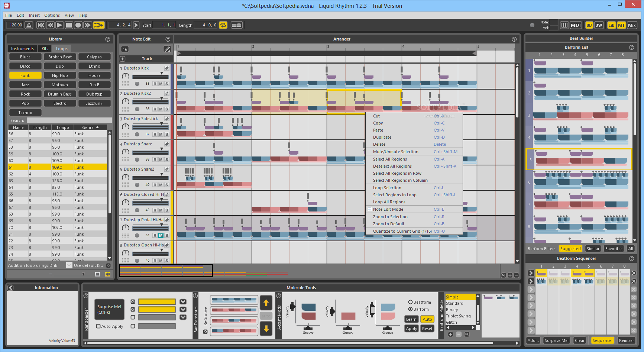The width and height of the screenshot is (644, 352).
Task: Enable the Use default Kit checkbox
Action: 108,265
